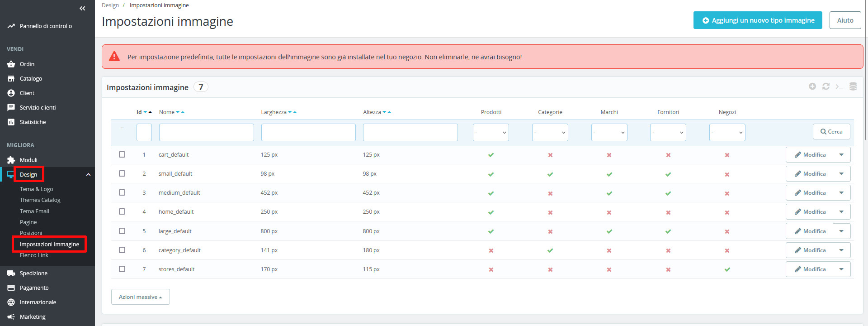Image resolution: width=868 pixels, height=326 pixels.
Task: Click the refresh list icon
Action: click(x=826, y=86)
